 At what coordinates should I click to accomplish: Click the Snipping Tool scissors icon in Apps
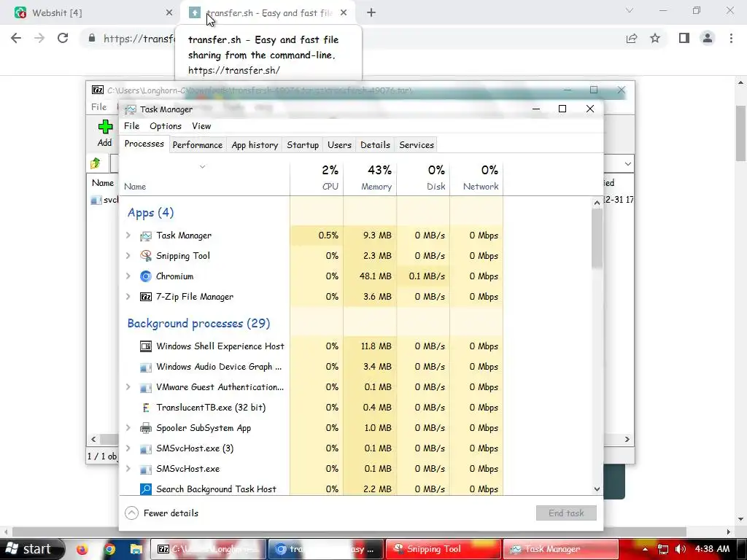tap(145, 256)
